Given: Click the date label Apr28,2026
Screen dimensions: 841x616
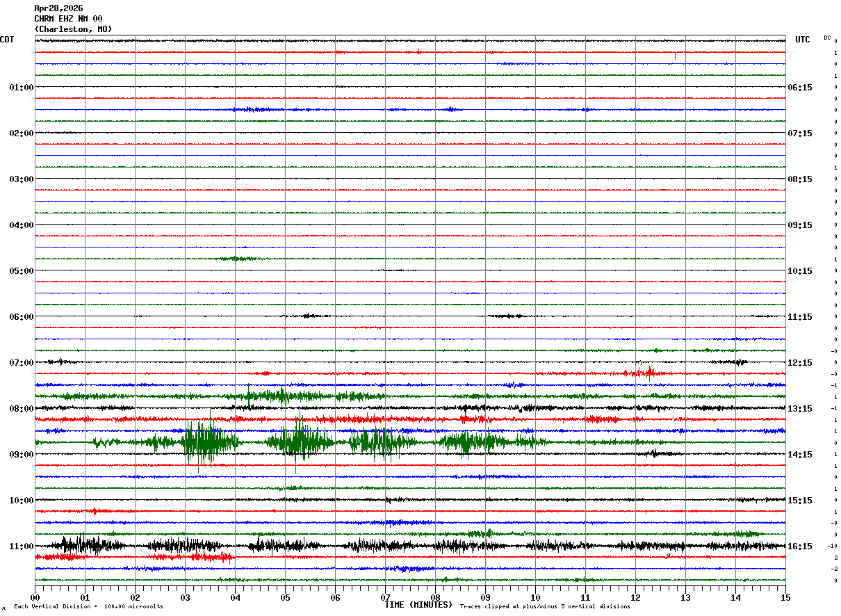Looking at the screenshot, I should (x=58, y=8).
